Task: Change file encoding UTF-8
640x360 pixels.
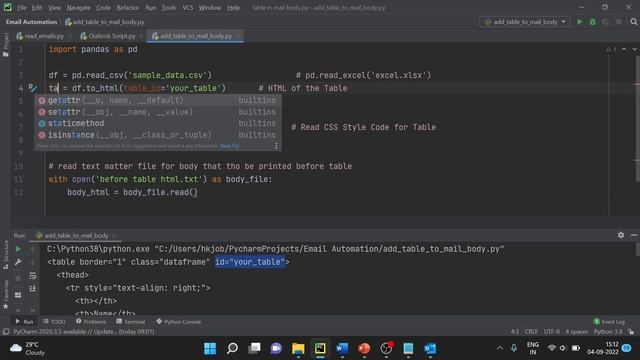Action: [x=552, y=331]
